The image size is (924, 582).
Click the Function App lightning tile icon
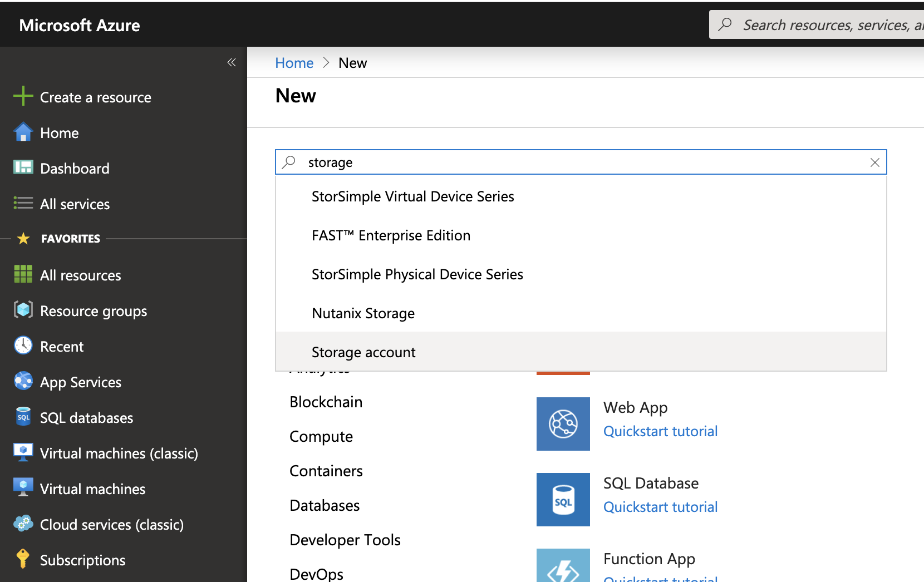point(563,565)
